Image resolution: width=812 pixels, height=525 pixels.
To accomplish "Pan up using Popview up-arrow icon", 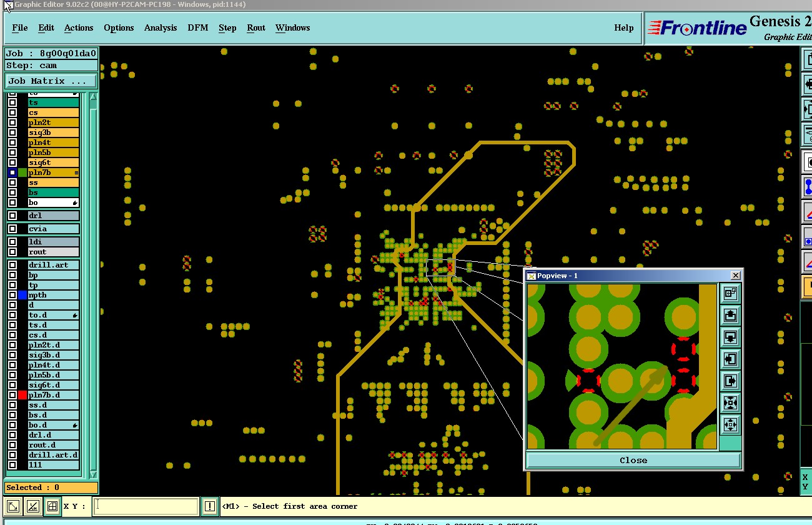I will (x=730, y=315).
